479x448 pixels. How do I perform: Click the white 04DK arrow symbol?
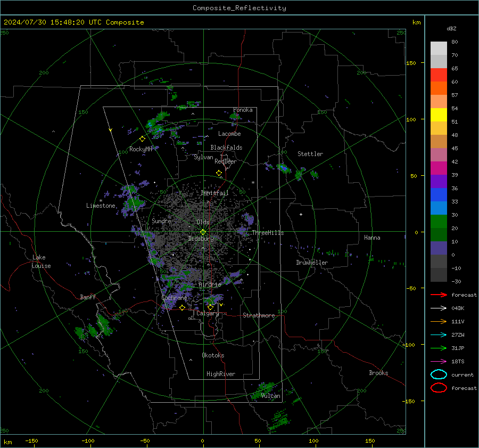pyautogui.click(x=439, y=308)
